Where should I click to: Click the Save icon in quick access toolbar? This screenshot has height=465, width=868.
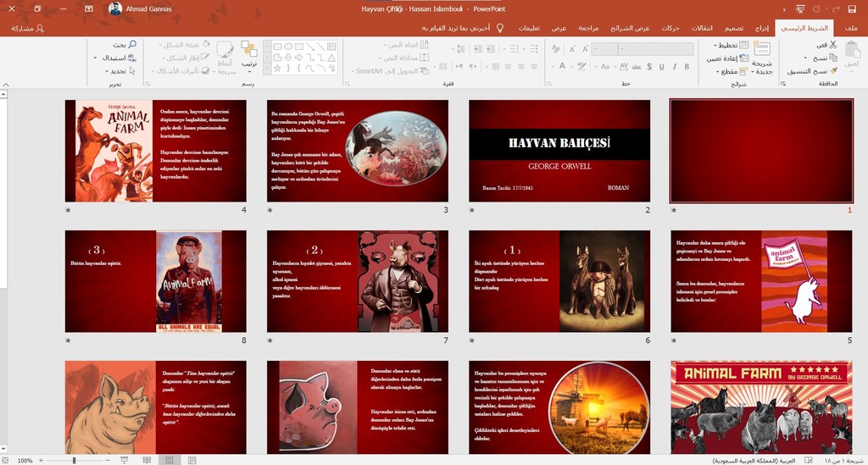[851, 8]
